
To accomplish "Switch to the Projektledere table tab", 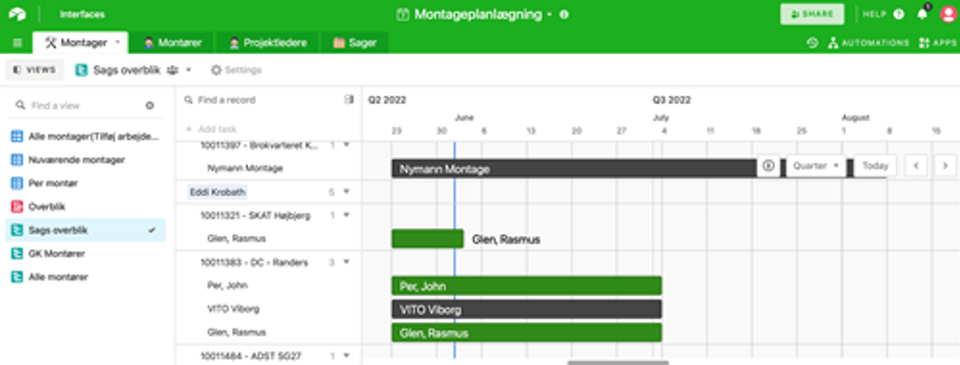I will coord(269,43).
